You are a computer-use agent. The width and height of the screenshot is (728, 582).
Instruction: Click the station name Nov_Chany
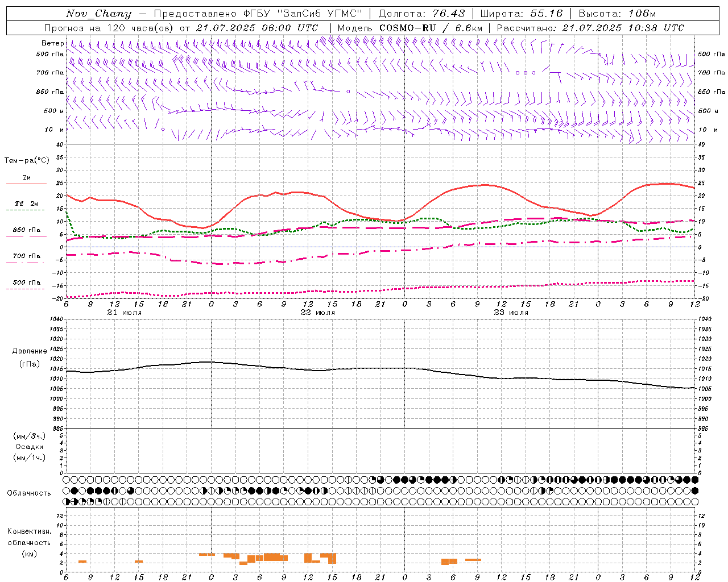99,14
